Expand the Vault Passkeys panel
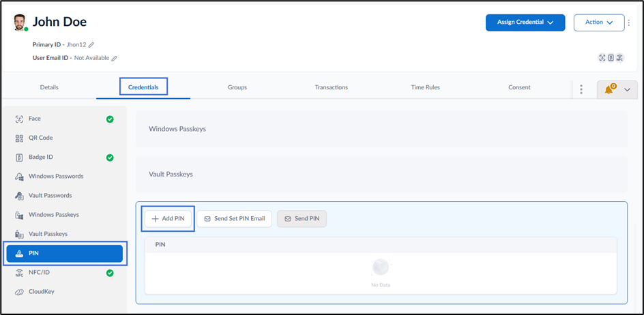644x315 pixels. (381, 174)
